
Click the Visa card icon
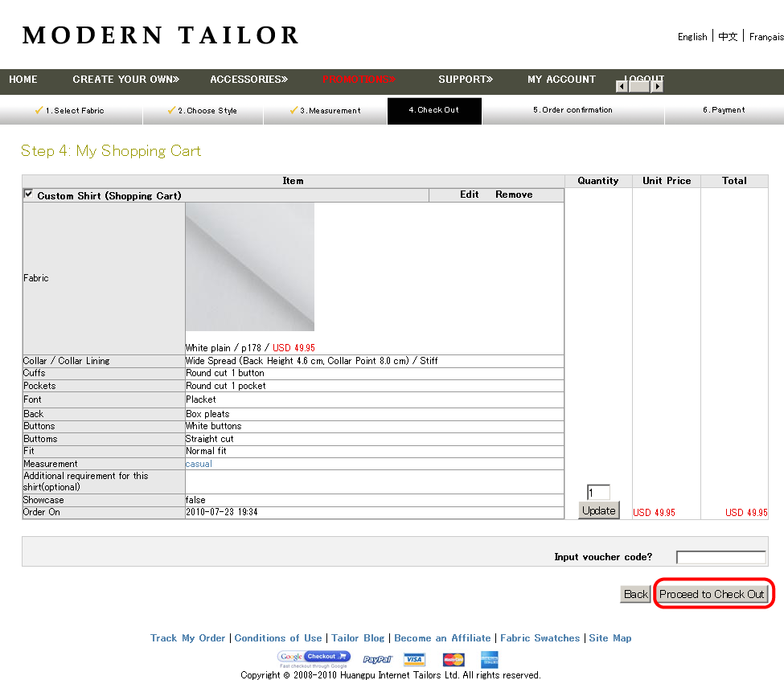(414, 660)
